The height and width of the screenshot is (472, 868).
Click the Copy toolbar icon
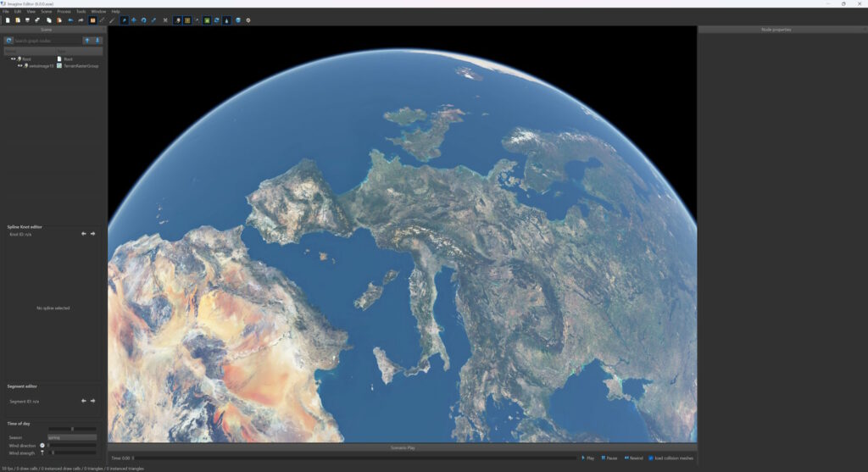(48, 20)
